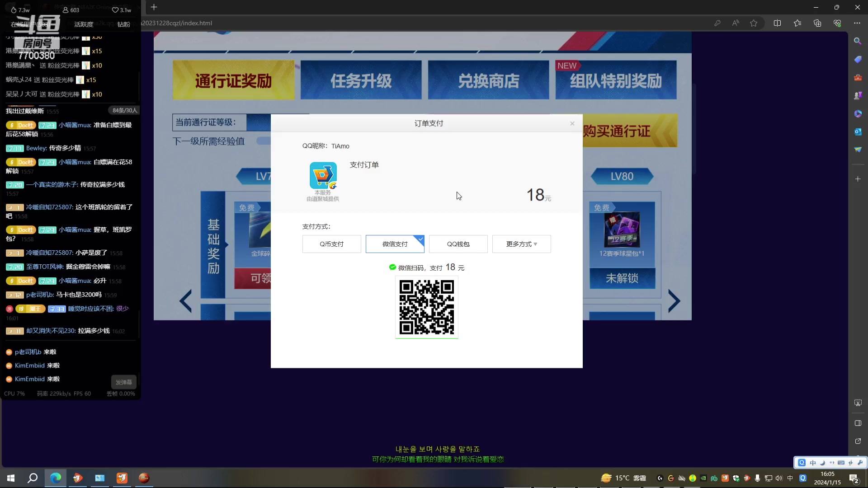Open a new browser tab

pyautogui.click(x=154, y=7)
